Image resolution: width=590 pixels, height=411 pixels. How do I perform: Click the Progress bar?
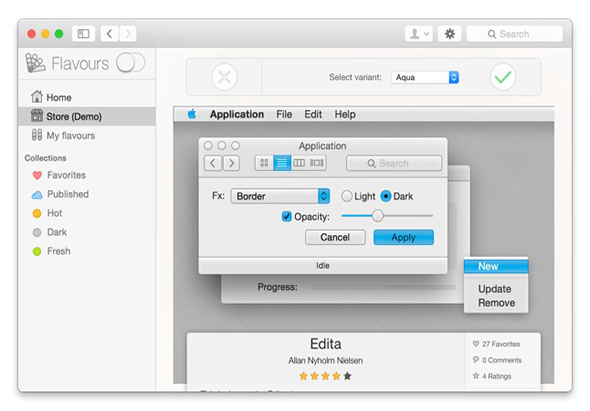(382, 287)
